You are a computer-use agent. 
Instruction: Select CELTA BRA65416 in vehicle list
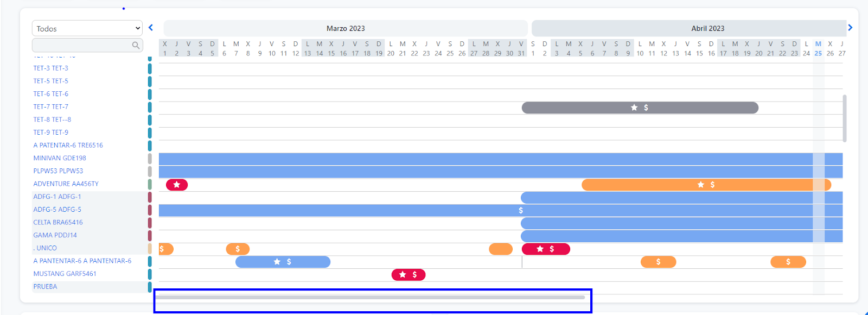pos(58,222)
